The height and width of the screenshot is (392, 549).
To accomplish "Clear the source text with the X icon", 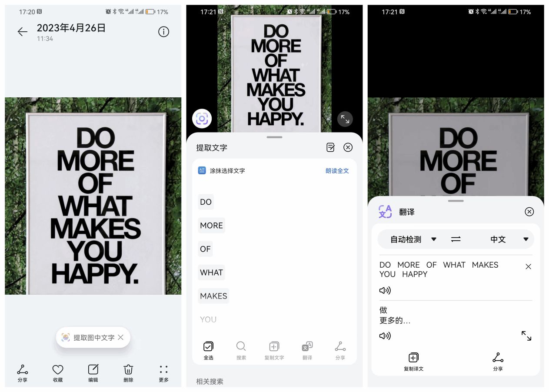I will point(528,266).
